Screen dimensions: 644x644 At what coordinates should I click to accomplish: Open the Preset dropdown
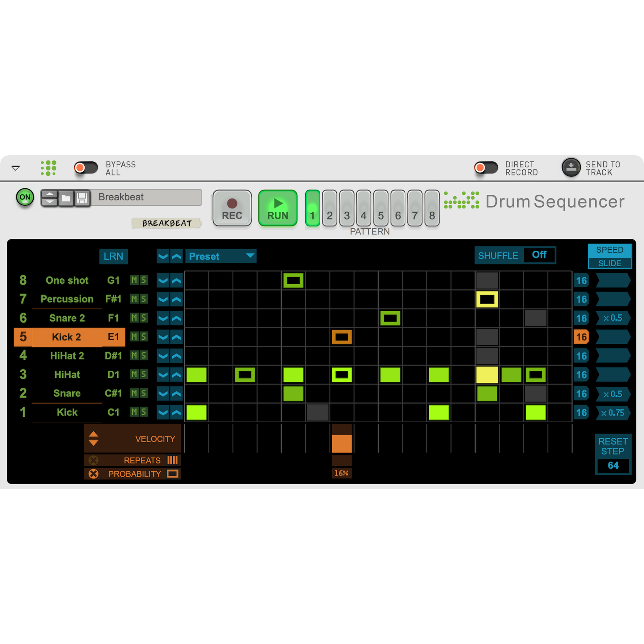[221, 256]
